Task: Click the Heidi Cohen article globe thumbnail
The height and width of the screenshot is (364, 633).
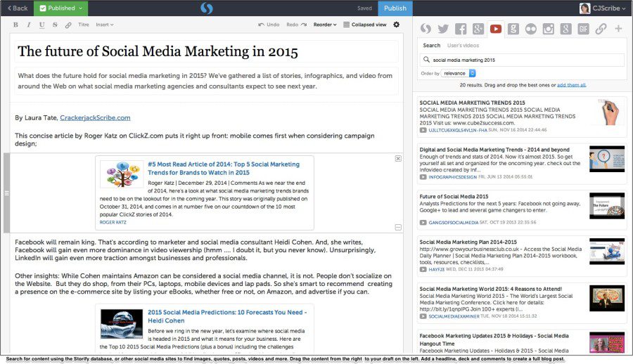Action: click(x=122, y=324)
